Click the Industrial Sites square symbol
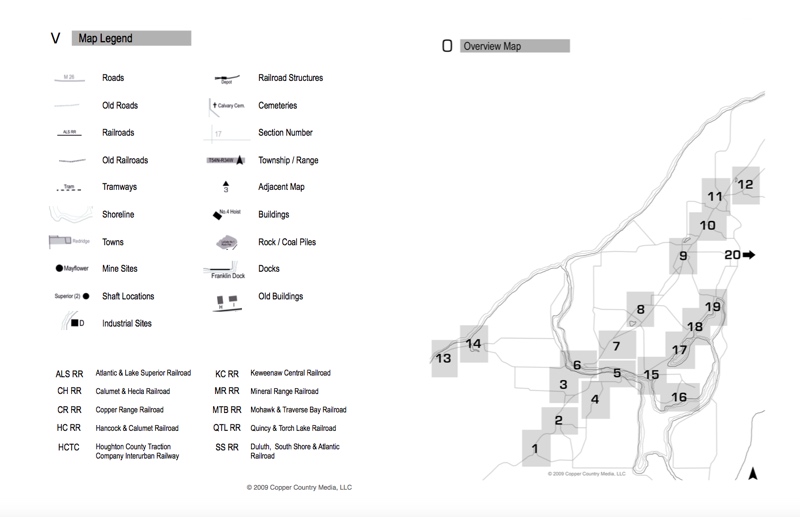The height and width of the screenshot is (517, 800). [x=74, y=323]
